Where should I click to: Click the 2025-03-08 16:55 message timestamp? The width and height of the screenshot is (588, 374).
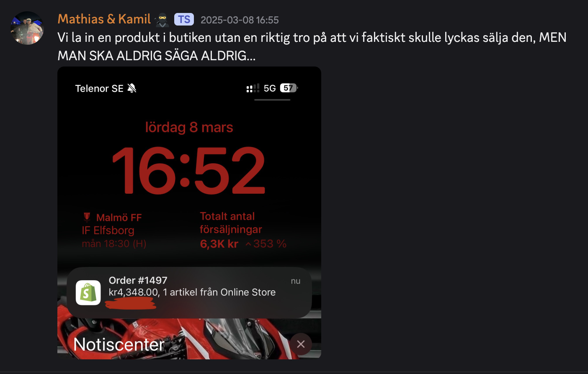240,20
